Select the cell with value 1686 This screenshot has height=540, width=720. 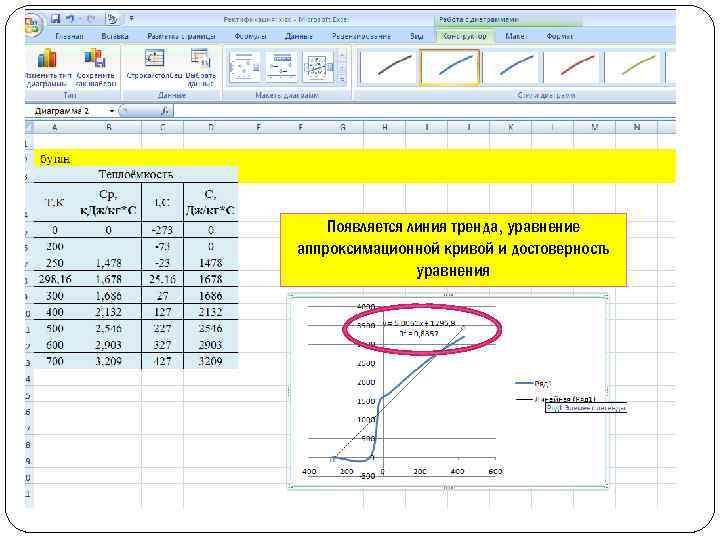tap(210, 296)
